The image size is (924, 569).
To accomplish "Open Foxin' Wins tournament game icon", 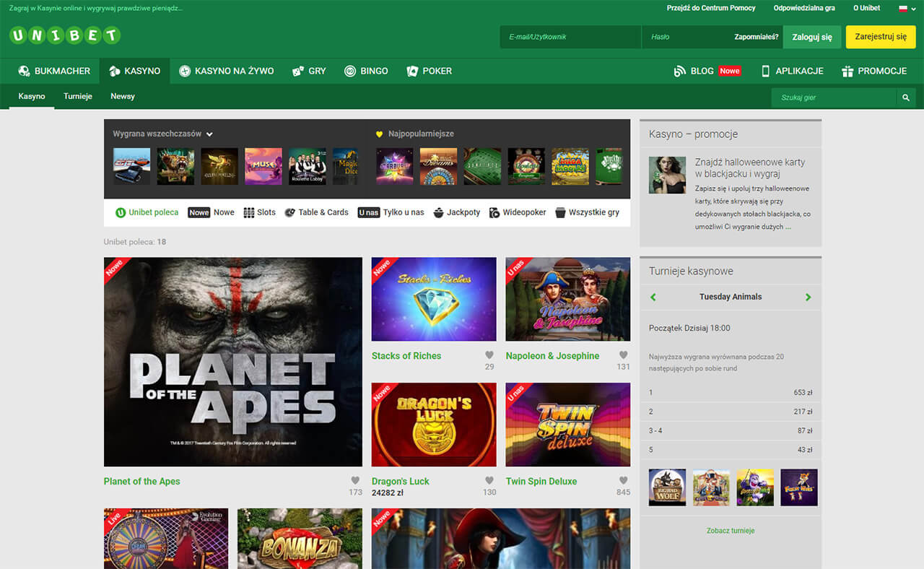I will 799,487.
